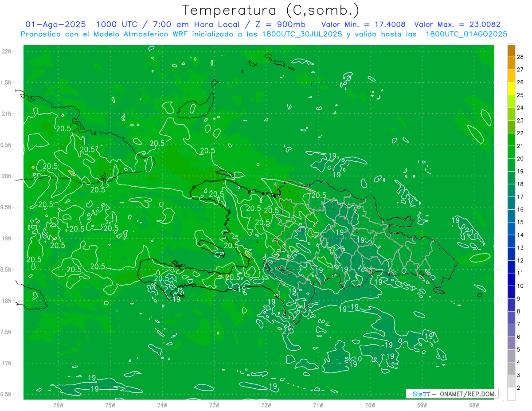Image resolution: width=532 pixels, height=411 pixels.
Task: Click the "76W" longitude axis label
Action: pos(58,405)
